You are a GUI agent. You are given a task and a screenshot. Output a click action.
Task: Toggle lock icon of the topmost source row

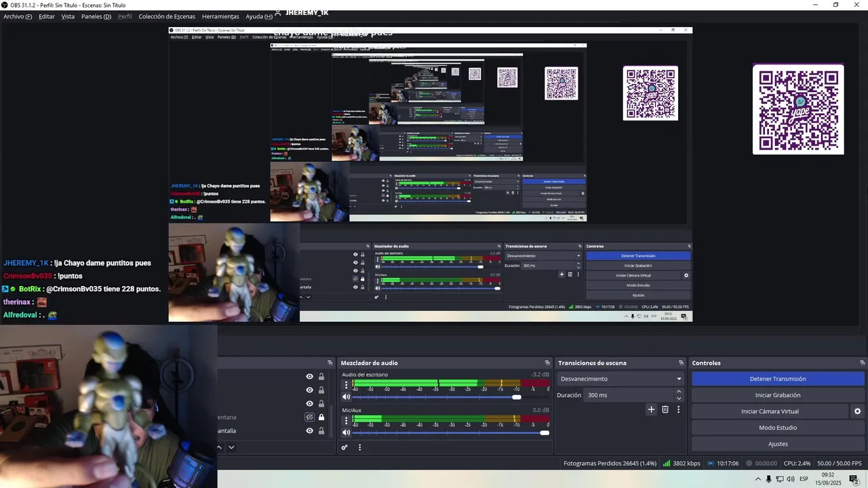(321, 377)
